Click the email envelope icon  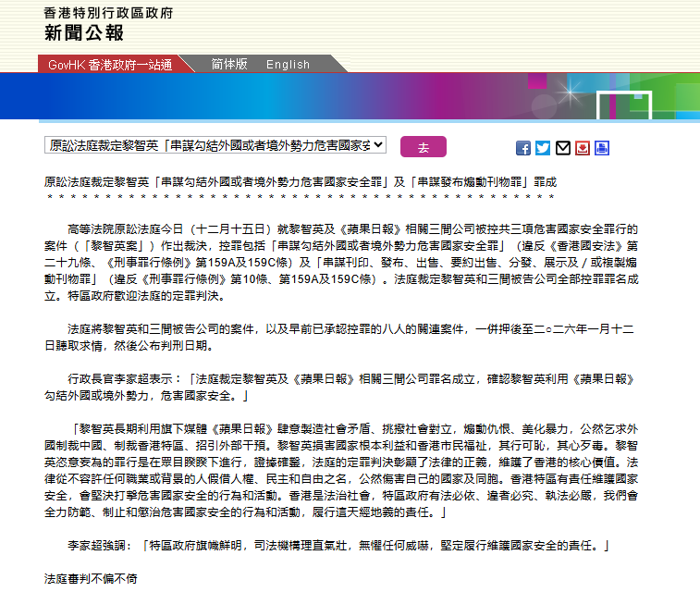tap(562, 148)
